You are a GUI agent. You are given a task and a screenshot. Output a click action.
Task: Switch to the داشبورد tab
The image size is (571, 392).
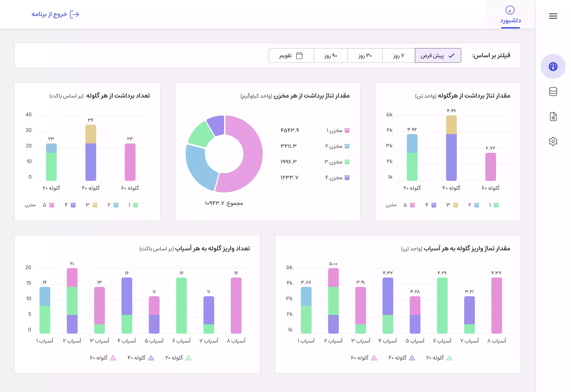(x=510, y=20)
